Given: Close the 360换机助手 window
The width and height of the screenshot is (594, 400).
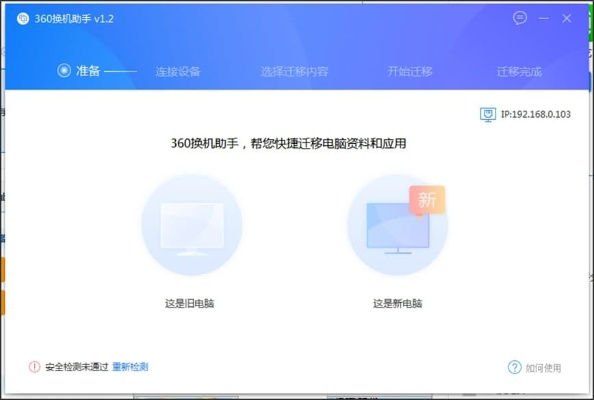Looking at the screenshot, I should 567,18.
